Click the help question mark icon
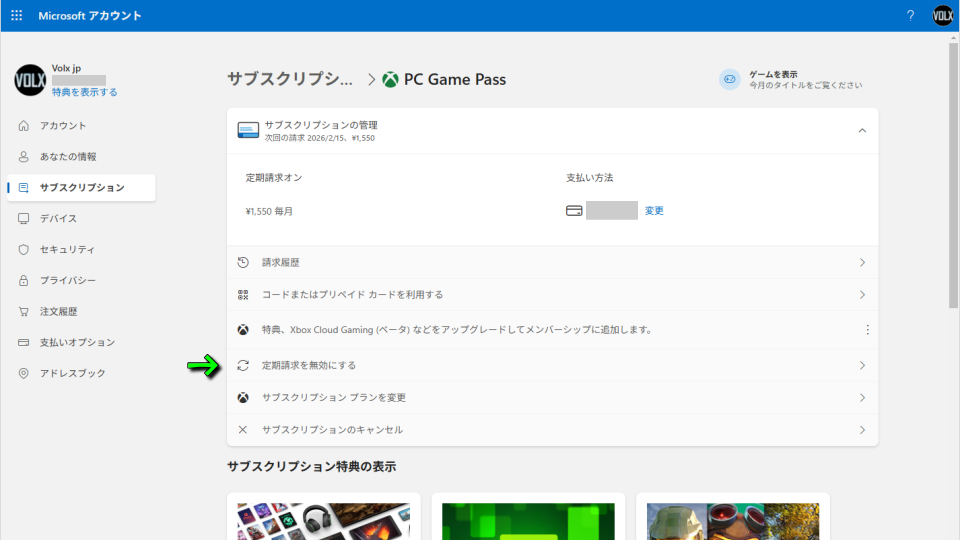Screen dimensions: 960x540 (910, 16)
